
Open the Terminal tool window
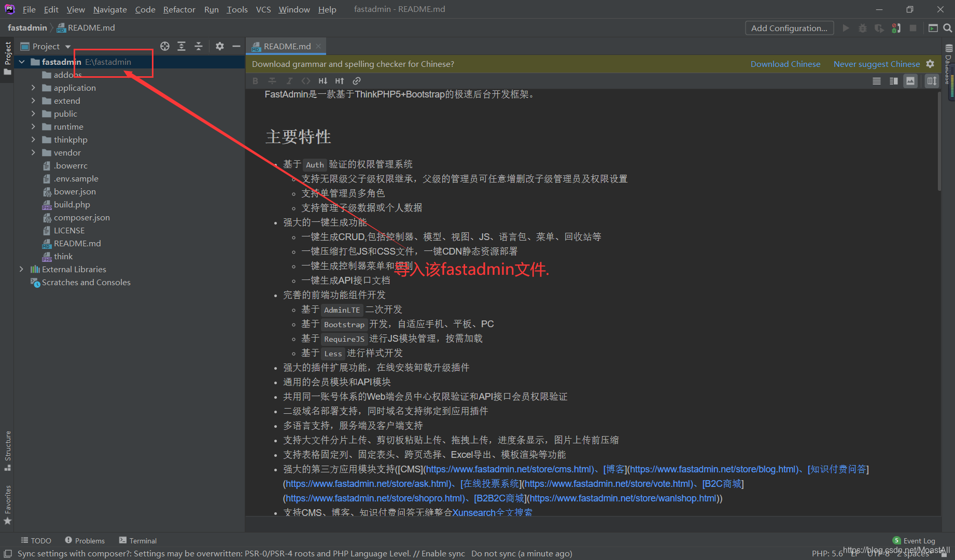pos(138,541)
